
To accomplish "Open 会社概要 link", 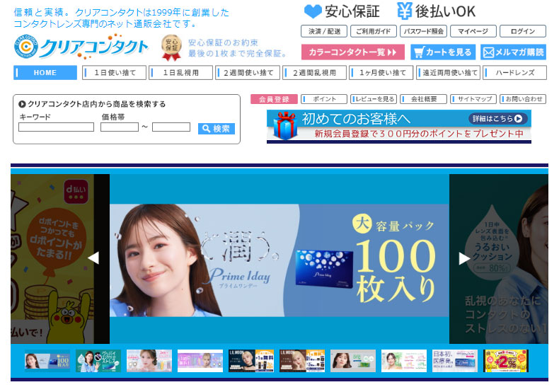I will click(x=424, y=99).
